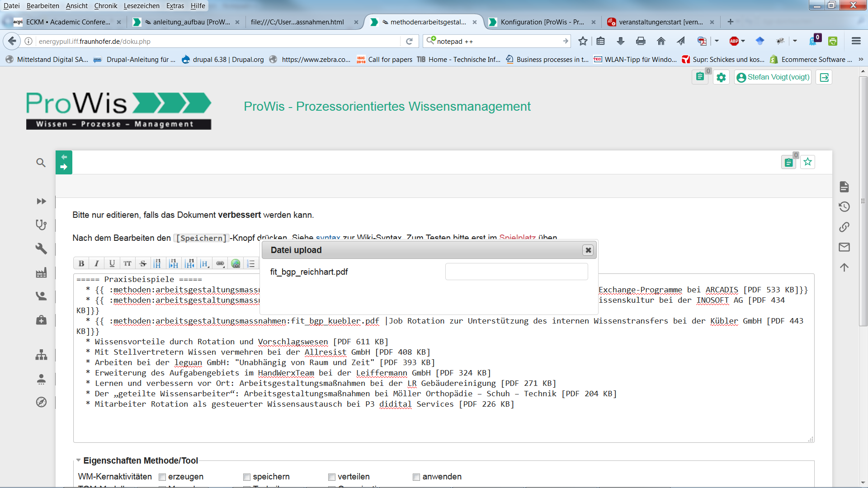Insert higher-level headline from editor toolbar

click(190, 263)
